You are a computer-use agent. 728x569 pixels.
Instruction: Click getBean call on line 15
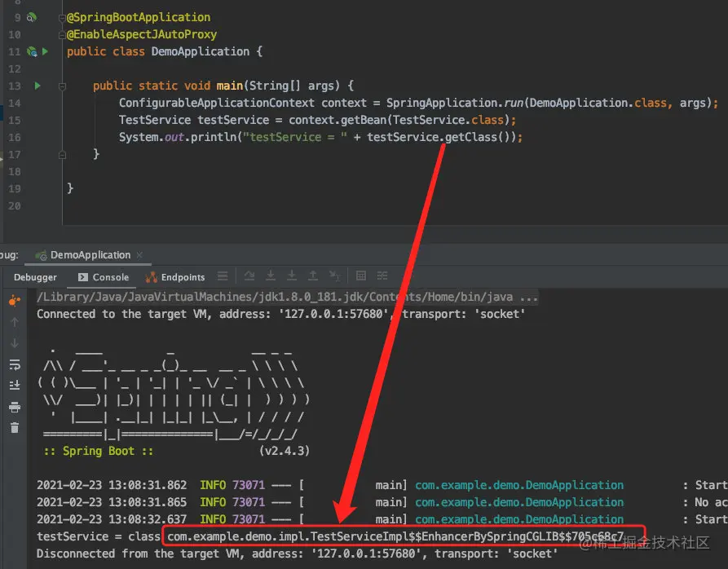point(364,120)
